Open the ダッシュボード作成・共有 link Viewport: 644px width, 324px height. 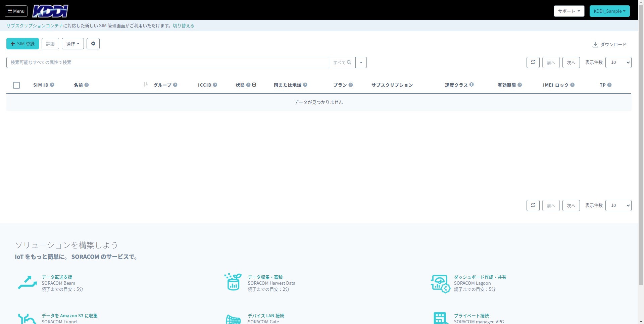480,277
